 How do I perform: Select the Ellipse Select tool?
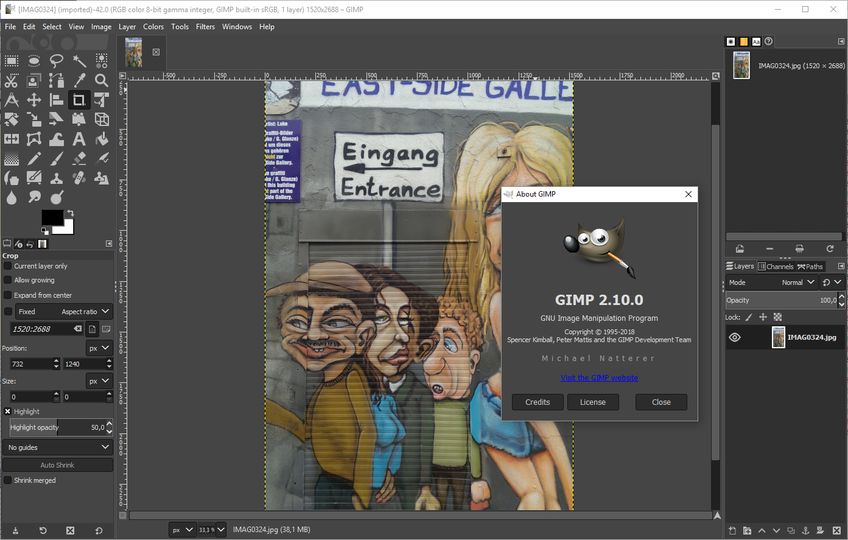pos(34,61)
